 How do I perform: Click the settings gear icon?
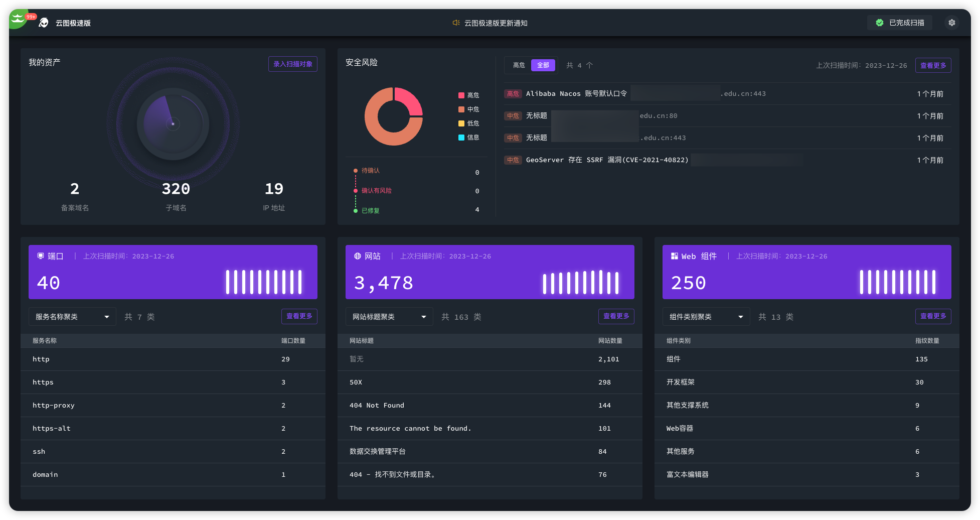click(951, 23)
